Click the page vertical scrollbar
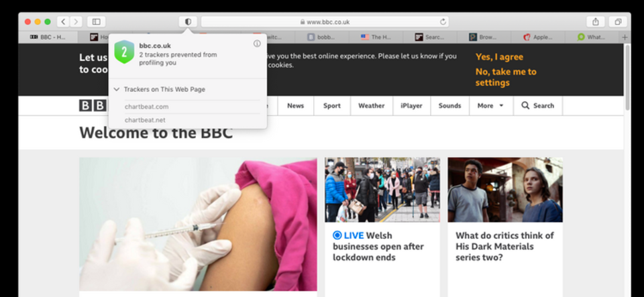The image size is (644, 297). (627, 78)
